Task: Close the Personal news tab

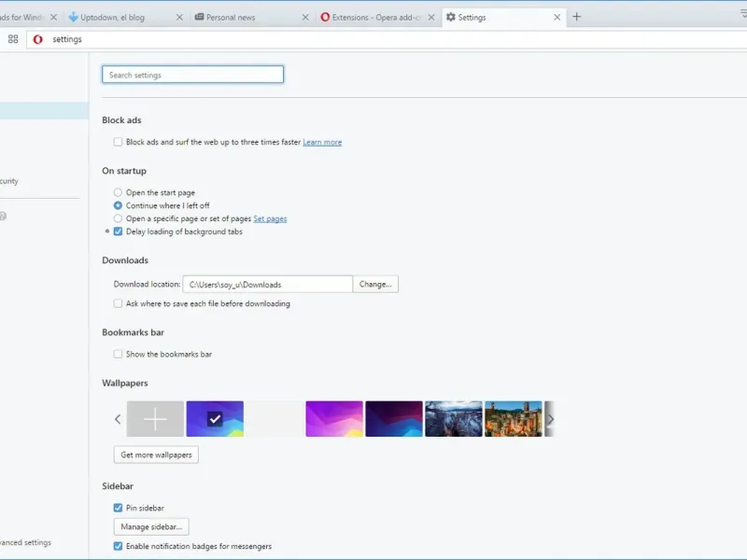Action: (x=305, y=17)
